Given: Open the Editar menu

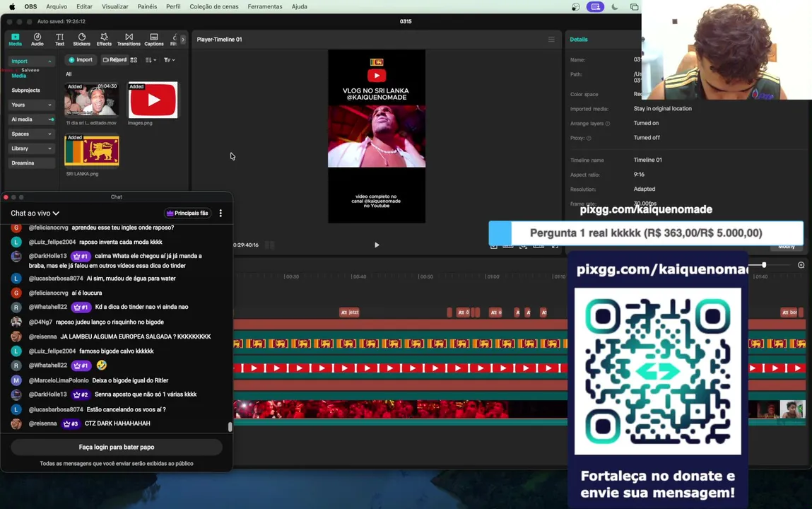Looking at the screenshot, I should (84, 7).
